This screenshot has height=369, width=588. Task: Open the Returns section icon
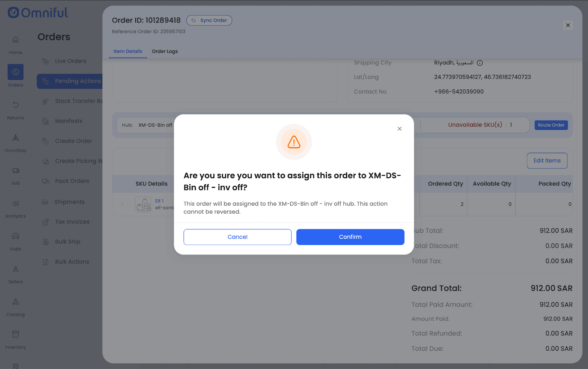(15, 105)
